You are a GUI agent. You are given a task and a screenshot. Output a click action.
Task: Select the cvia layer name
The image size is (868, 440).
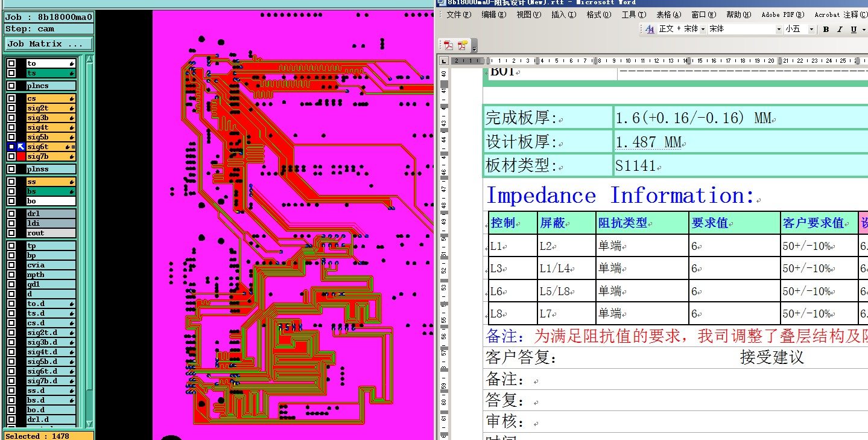51,265
